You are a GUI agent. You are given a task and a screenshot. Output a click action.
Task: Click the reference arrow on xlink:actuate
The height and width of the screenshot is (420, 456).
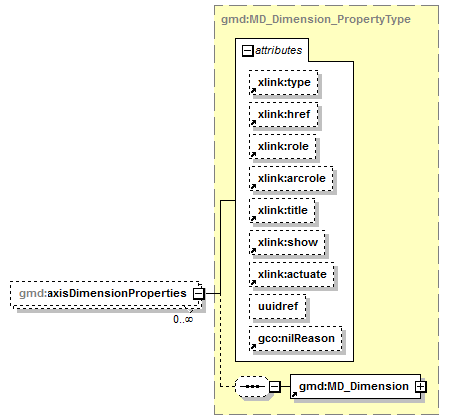(253, 283)
